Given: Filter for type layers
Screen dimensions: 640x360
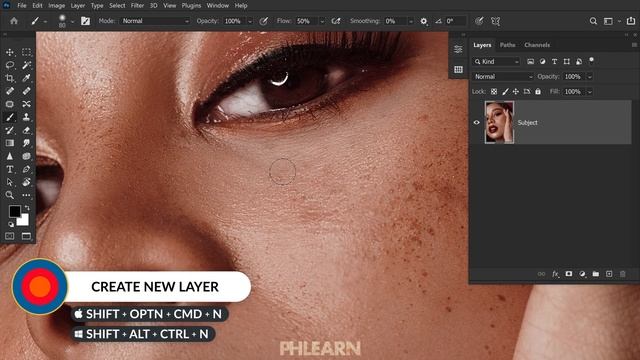Looking at the screenshot, I should [554, 61].
